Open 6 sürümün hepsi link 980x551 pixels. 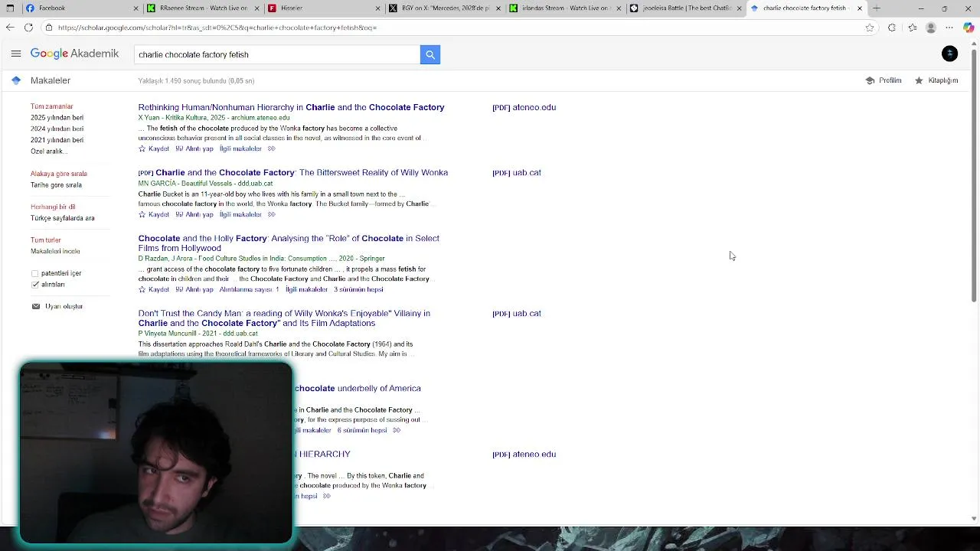click(362, 430)
